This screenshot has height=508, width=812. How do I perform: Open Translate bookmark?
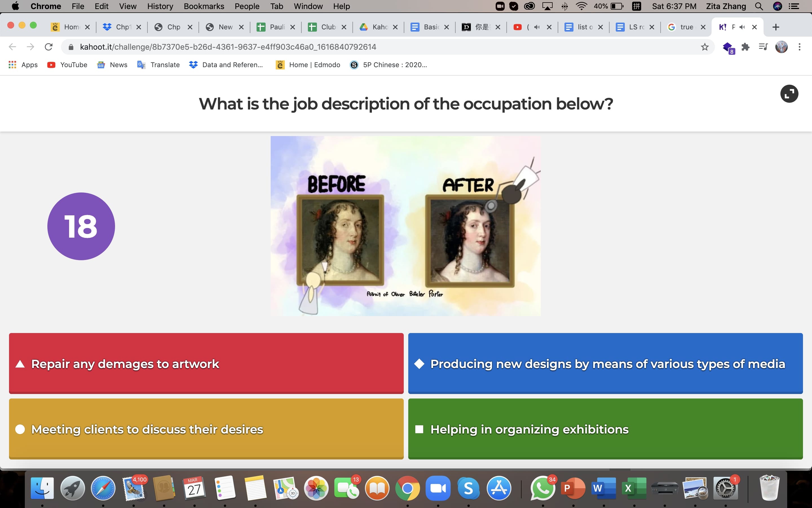click(158, 65)
